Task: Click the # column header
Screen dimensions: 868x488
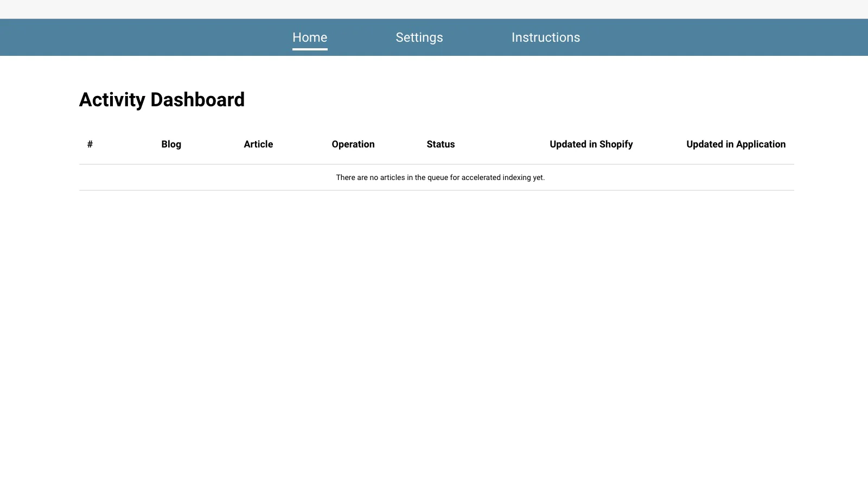Action: coord(90,144)
